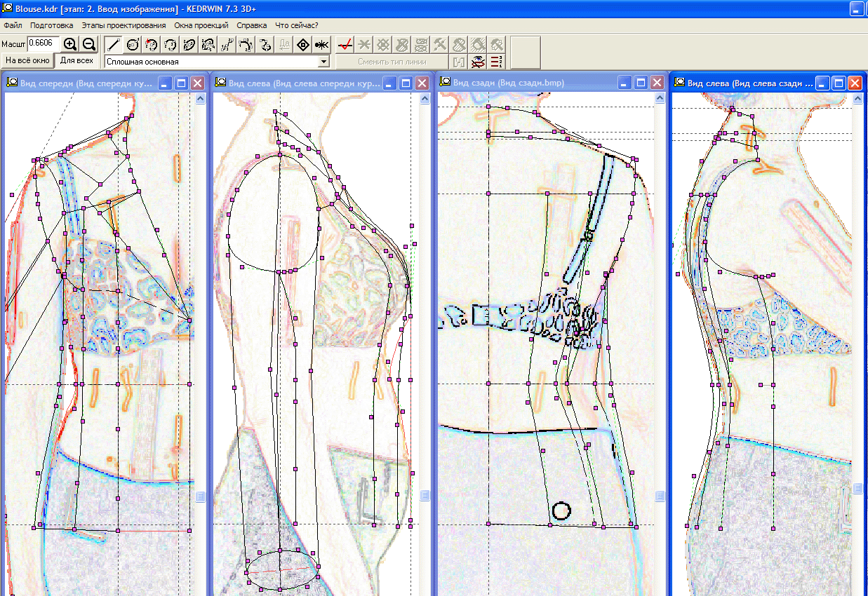Viewport: 868px width, 596px height.
Task: Click the numbered list order icon
Action: point(497,62)
